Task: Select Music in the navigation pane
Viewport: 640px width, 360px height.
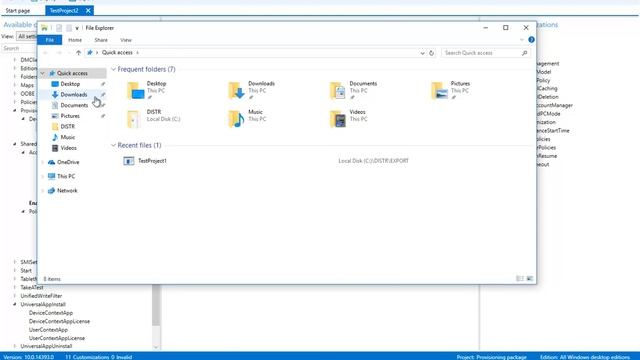Action: (67, 137)
